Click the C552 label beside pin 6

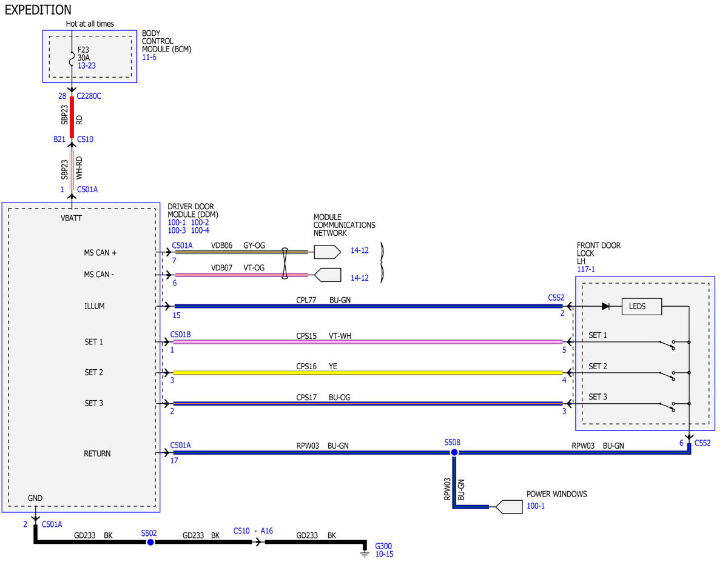pos(703,443)
